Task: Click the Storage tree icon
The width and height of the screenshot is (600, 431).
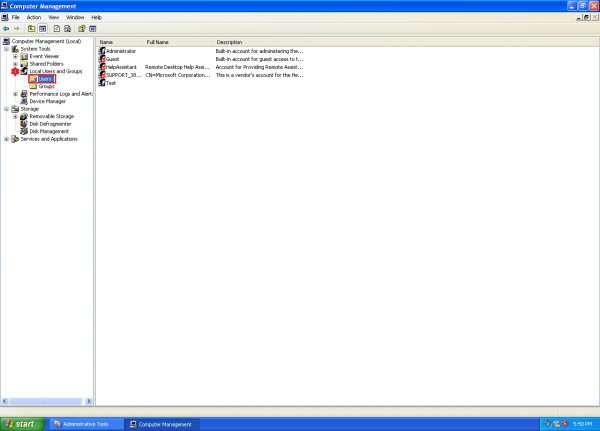Action: (15, 109)
